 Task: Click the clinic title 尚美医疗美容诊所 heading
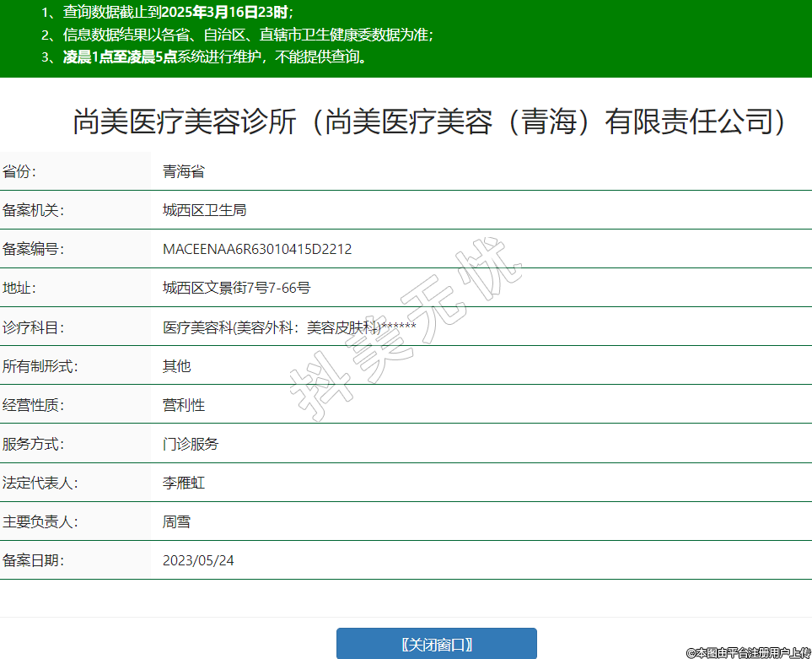point(430,122)
